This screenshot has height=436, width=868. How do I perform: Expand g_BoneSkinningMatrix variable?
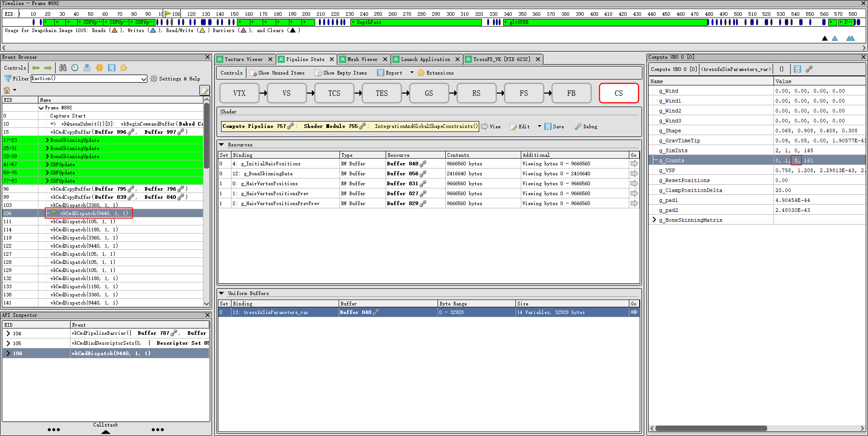654,220
